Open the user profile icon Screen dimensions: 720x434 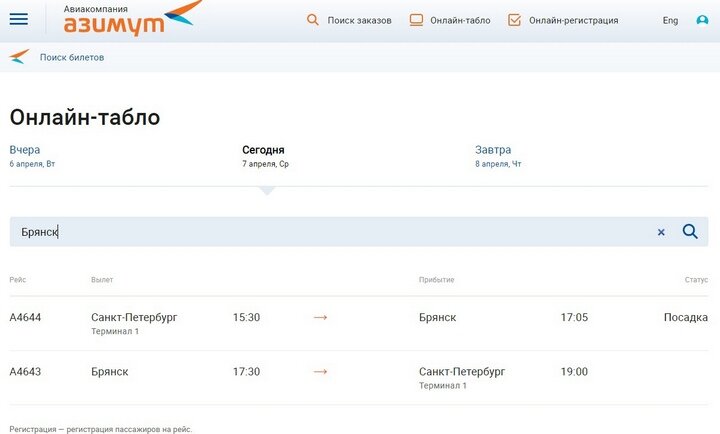(x=702, y=20)
